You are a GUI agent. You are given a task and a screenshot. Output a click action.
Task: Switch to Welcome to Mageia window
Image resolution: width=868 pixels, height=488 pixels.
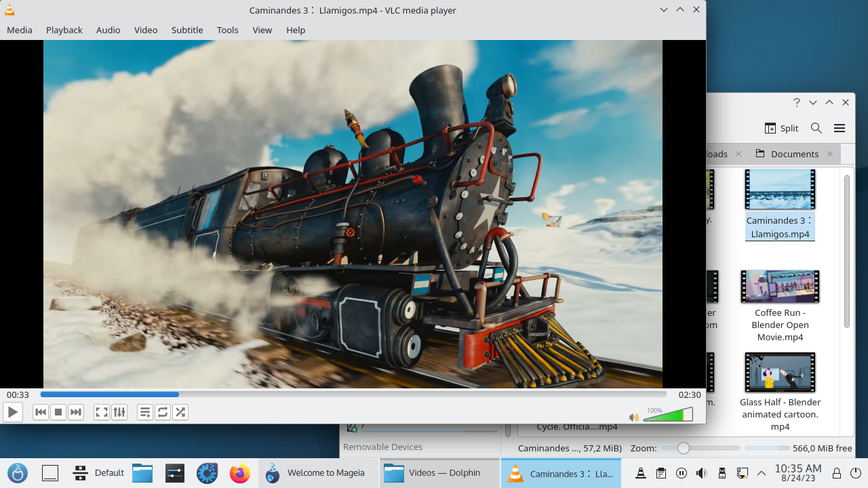317,473
